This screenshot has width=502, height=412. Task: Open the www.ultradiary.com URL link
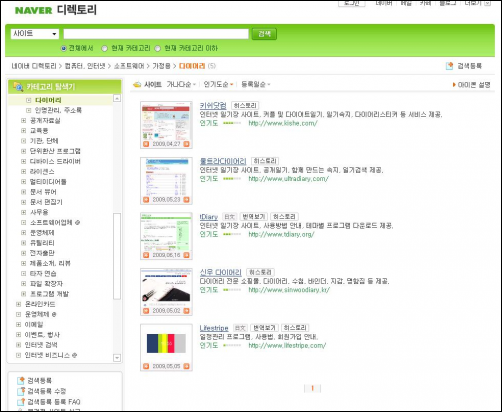289,179
